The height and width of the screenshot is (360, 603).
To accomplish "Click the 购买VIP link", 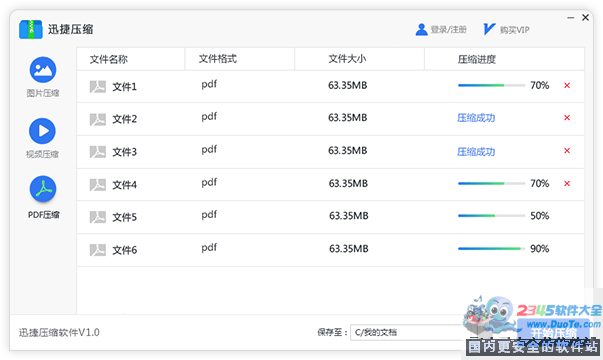I will pyautogui.click(x=515, y=30).
